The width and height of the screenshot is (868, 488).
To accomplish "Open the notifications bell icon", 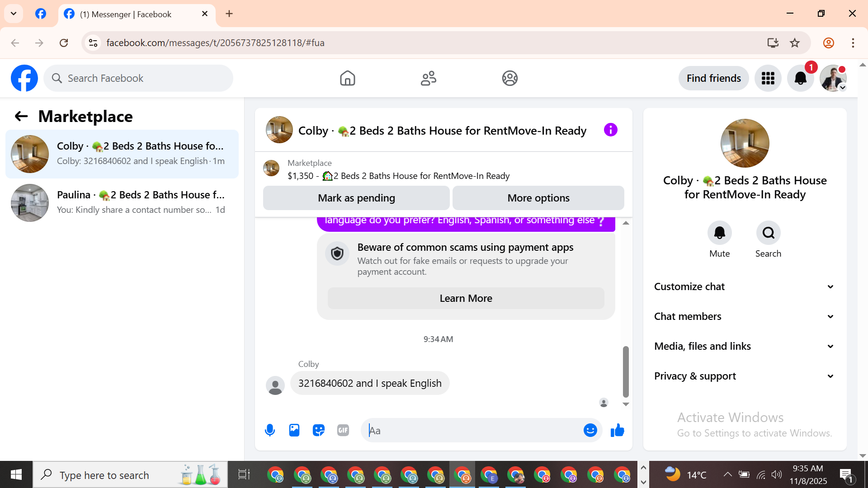I will pyautogui.click(x=800, y=78).
